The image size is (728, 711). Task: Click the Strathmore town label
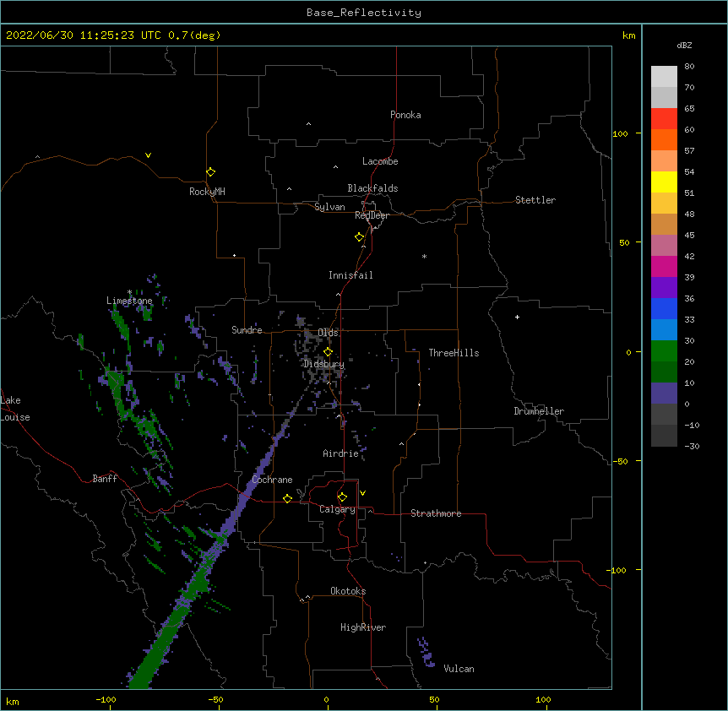click(436, 513)
